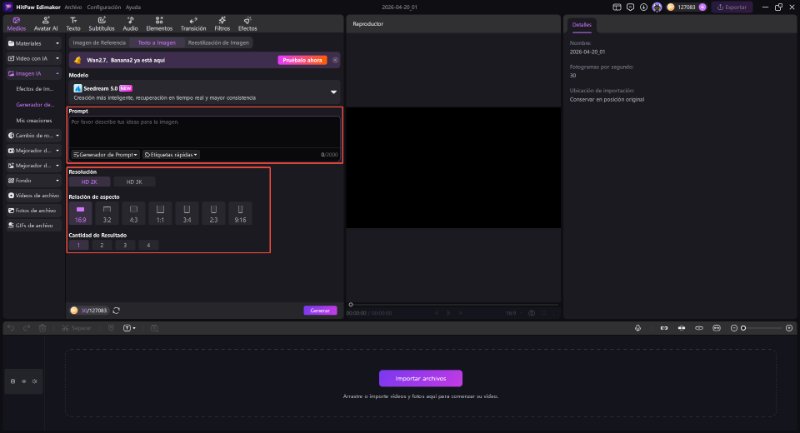Select the Texto tool
The height and width of the screenshot is (433, 800).
73,24
